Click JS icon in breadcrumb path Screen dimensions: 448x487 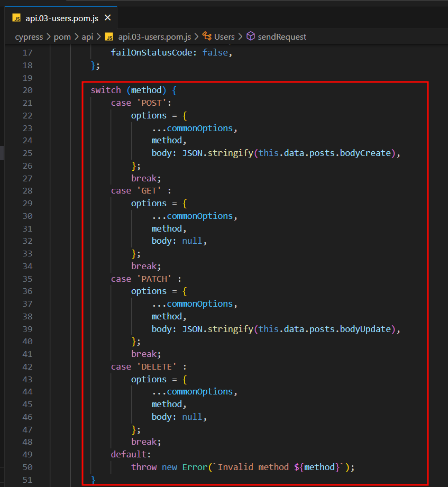tap(109, 37)
